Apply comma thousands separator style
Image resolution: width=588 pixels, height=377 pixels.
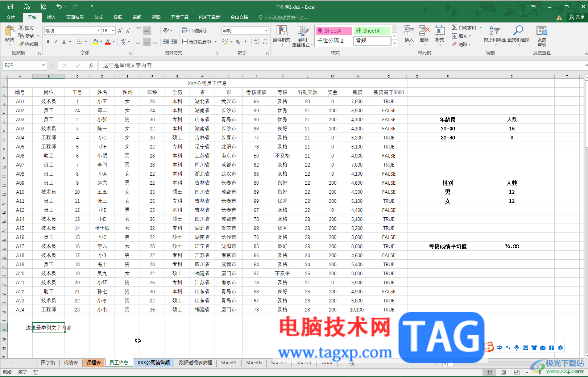[x=246, y=42]
